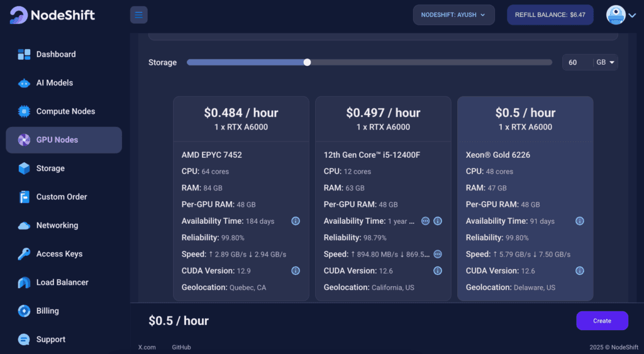
Task: Click the Billing coin icon
Action: coord(25,311)
